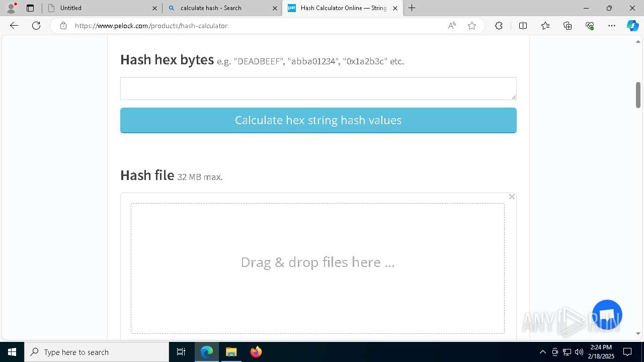Toggle split screen view
The image size is (644, 362).
[x=523, y=26]
